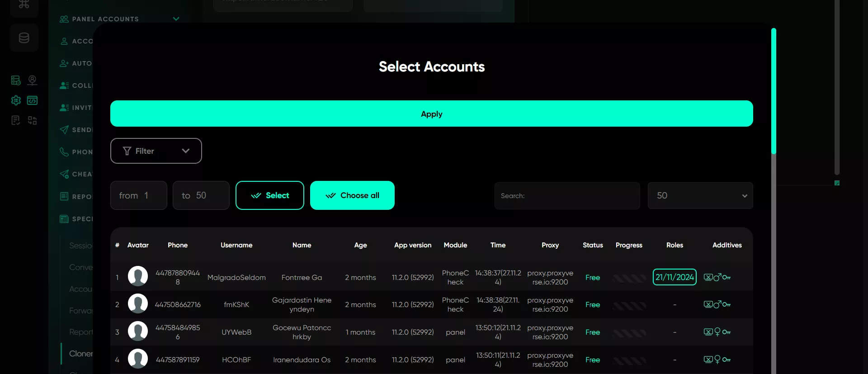This screenshot has height=374, width=868.
Task: Click the avatar of UYWebB account
Action: pos(138,331)
